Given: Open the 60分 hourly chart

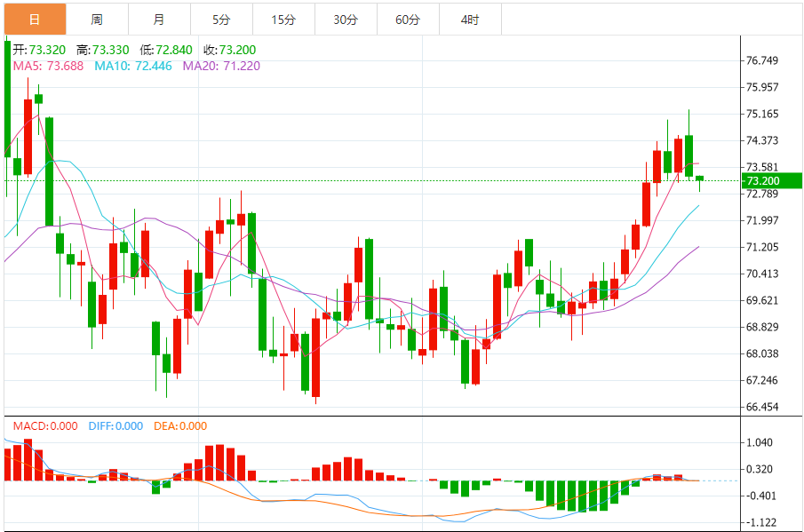Looking at the screenshot, I should 409,18.
